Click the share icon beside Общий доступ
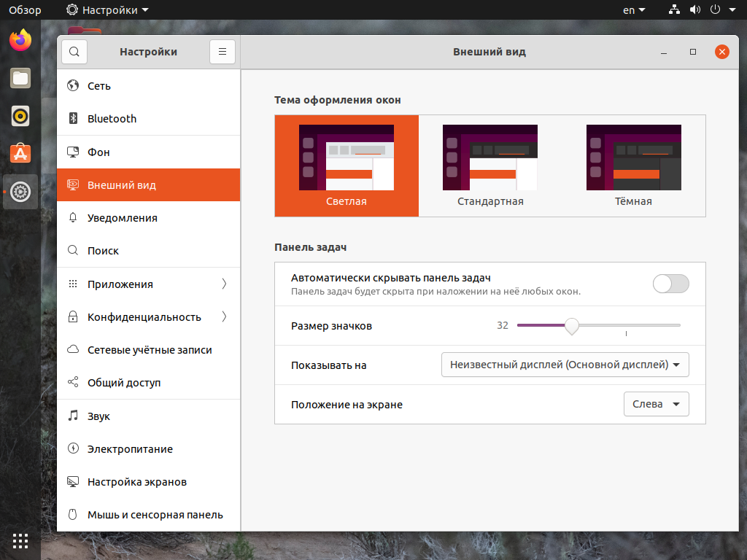The image size is (747, 560). (x=73, y=382)
